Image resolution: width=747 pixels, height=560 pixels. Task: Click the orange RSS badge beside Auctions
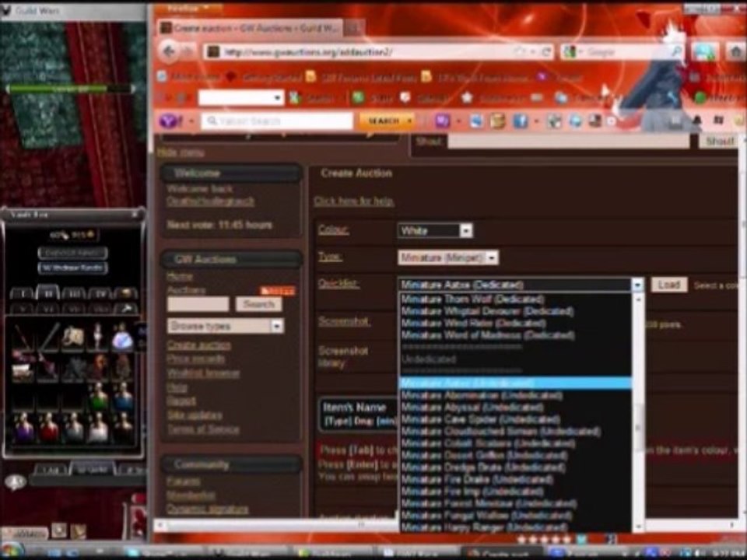[277, 290]
